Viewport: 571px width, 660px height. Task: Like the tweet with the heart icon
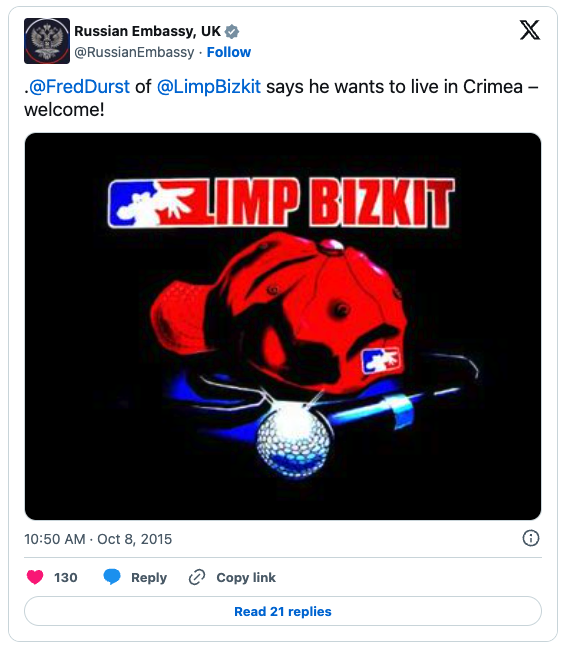pyautogui.click(x=35, y=577)
